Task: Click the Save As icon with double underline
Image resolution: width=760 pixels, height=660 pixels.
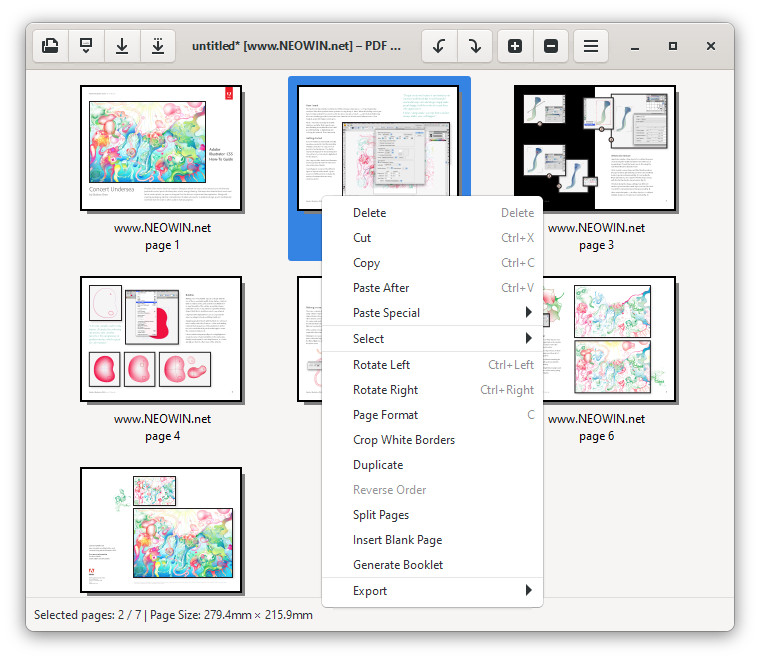Action: point(158,46)
